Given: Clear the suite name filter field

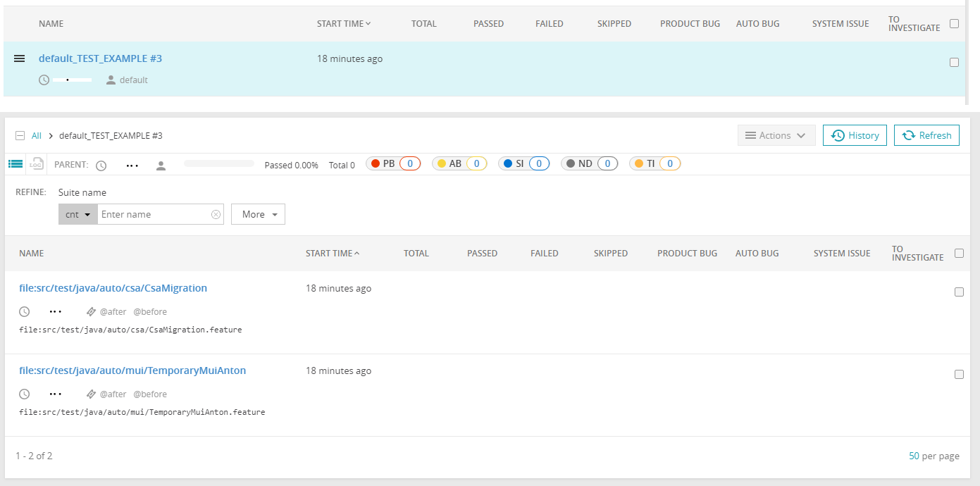Looking at the screenshot, I should click(216, 215).
